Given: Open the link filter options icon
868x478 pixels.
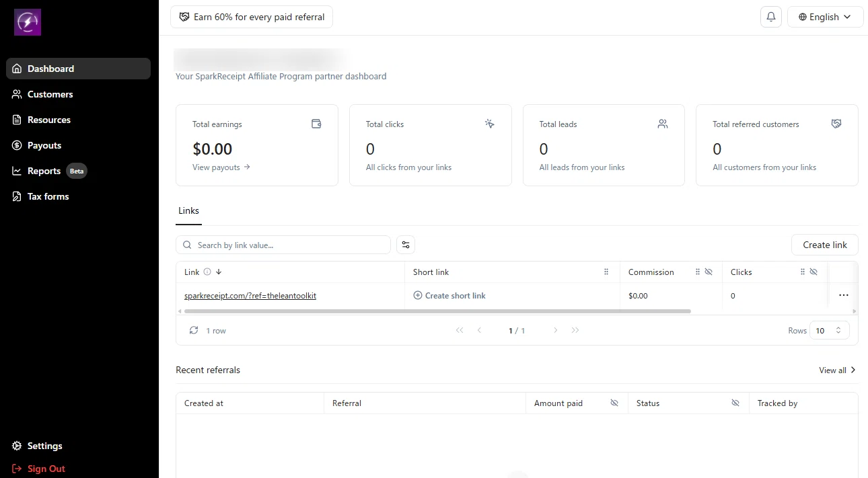Looking at the screenshot, I should 406,245.
